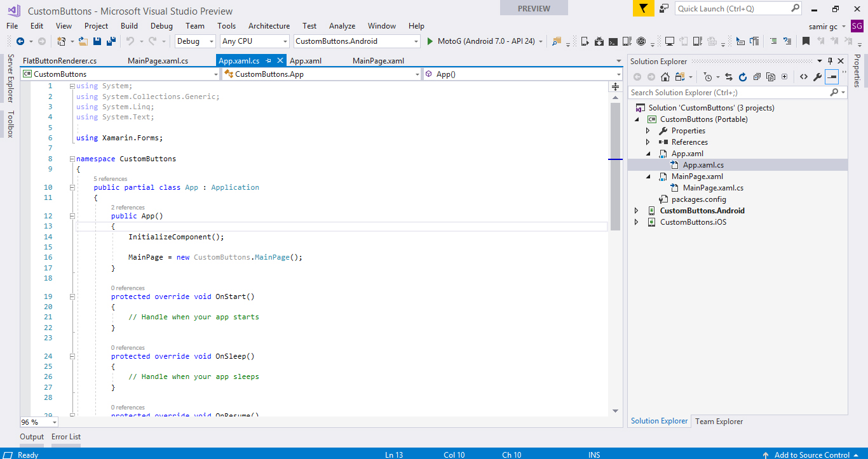Viewport: 868px width, 459px height.
Task: Launch the Android Adb Command Prompt icon
Action: [x=612, y=40]
